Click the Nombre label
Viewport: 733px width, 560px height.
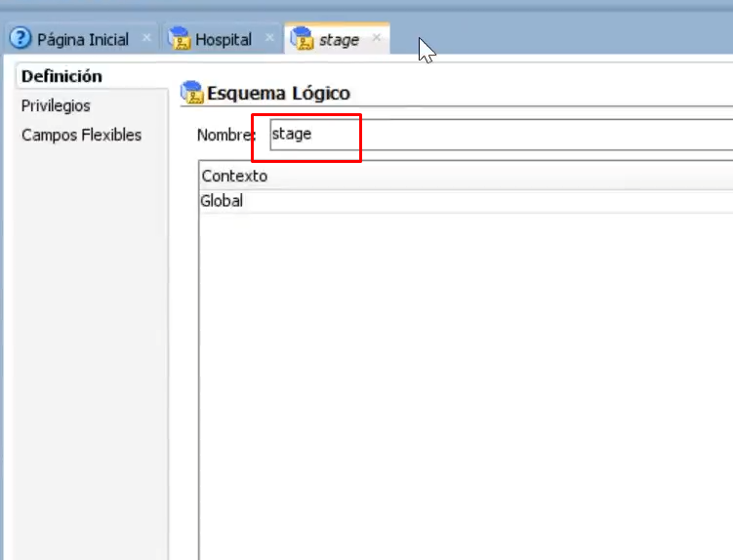point(226,135)
